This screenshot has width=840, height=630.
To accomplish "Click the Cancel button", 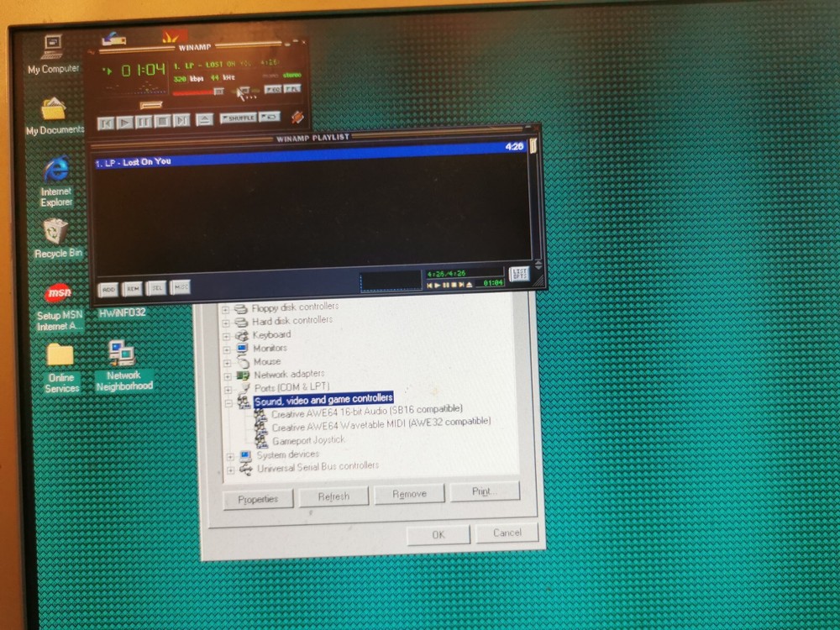I will (507, 533).
